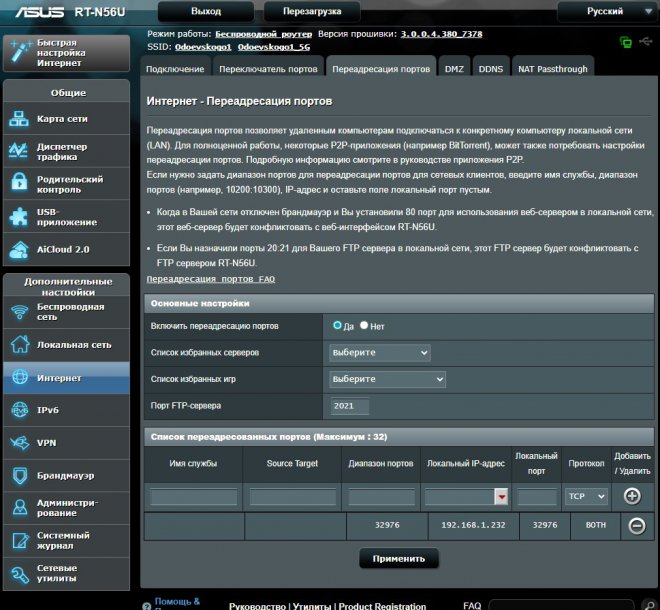Select 'Да' to enable port forwarding

338,326
